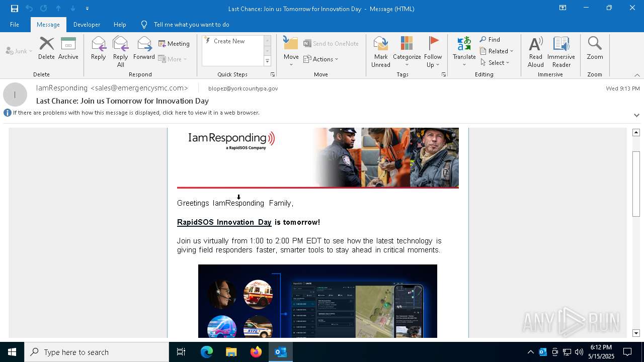644x362 pixels.
Task: Open the Help tab
Action: [120, 25]
